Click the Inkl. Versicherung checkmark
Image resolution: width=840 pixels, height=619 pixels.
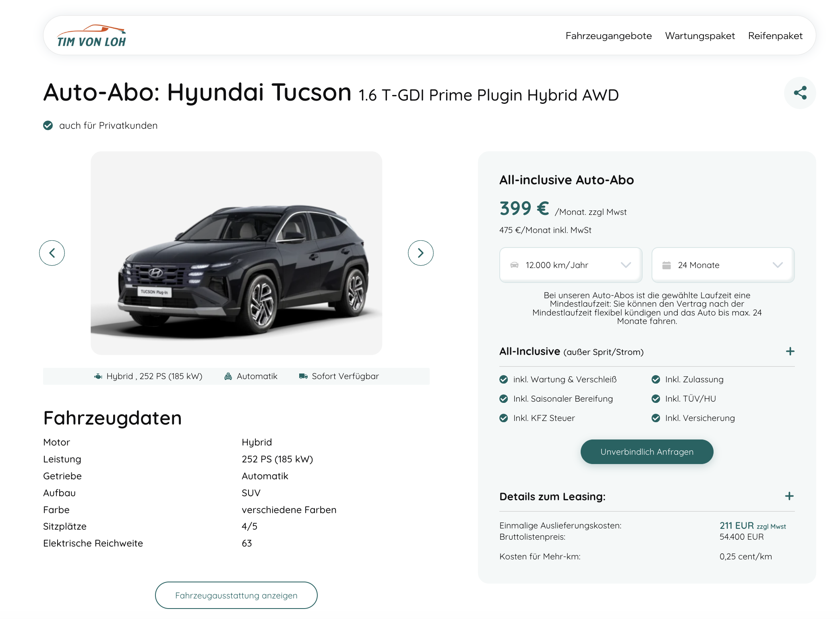pos(656,418)
